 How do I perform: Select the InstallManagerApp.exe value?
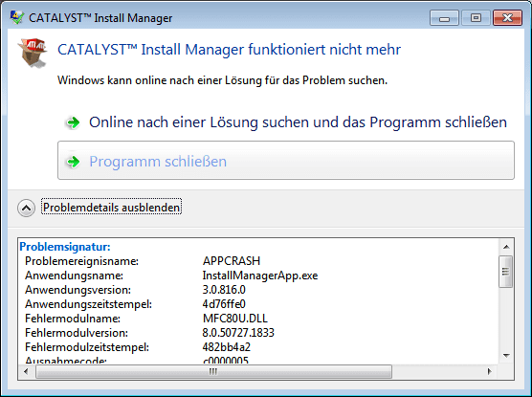[x=260, y=276]
